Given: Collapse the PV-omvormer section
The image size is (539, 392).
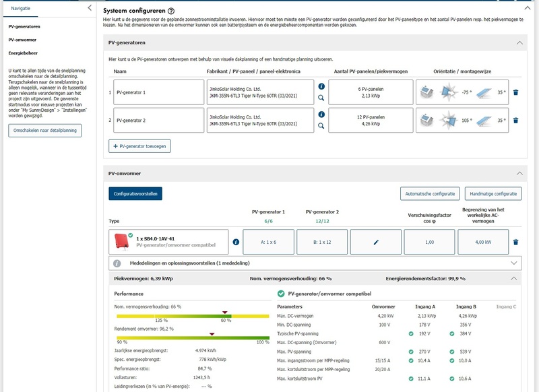Looking at the screenshot, I should point(519,173).
